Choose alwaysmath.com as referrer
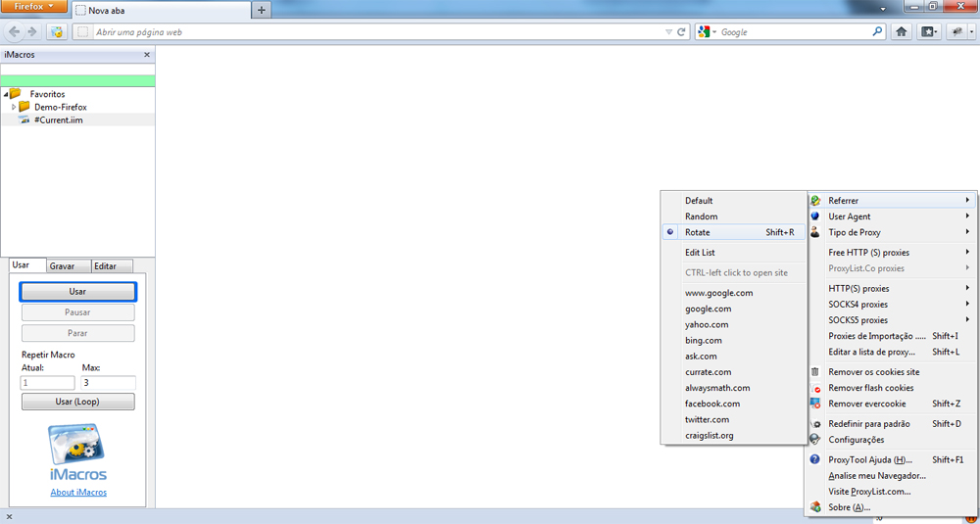The width and height of the screenshot is (980, 524). coord(734,388)
